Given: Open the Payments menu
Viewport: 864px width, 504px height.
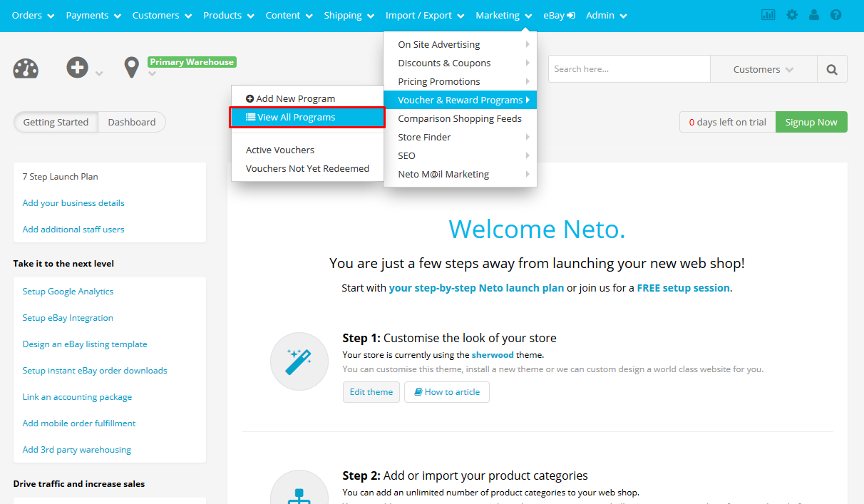Looking at the screenshot, I should 93,16.
